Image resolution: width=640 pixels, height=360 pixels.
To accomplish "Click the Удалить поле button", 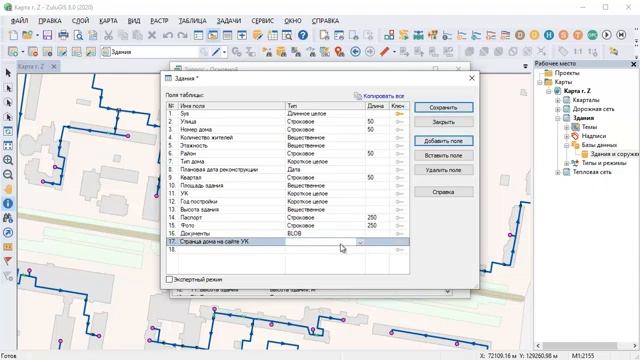I will pos(444,170).
